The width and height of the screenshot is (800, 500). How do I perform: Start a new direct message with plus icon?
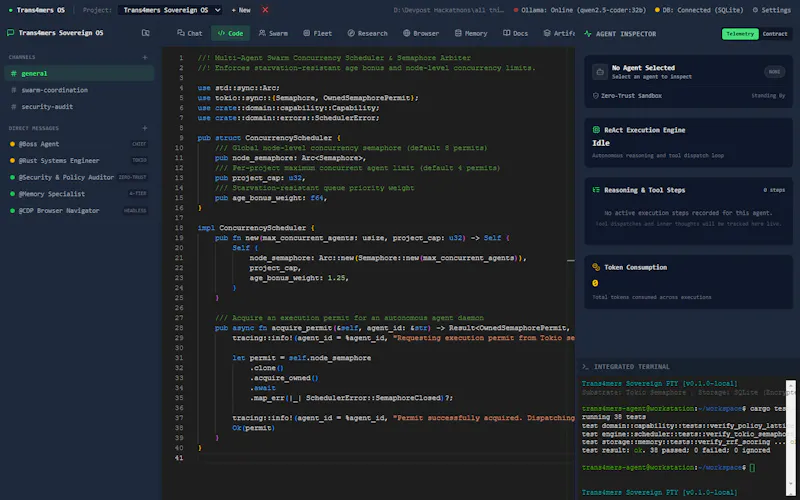pyautogui.click(x=145, y=128)
